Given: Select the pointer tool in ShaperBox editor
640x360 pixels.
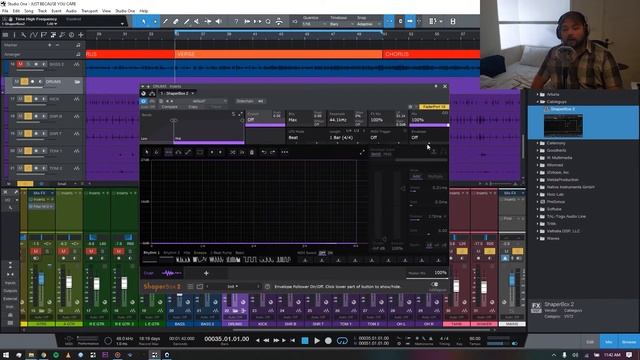Looking at the screenshot, I should [147, 152].
